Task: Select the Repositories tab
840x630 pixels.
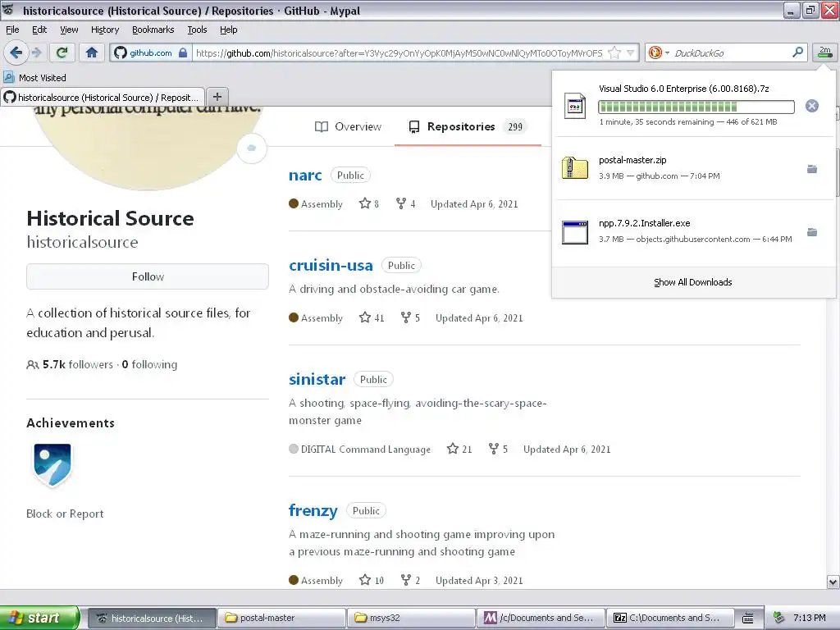Action: pos(468,127)
